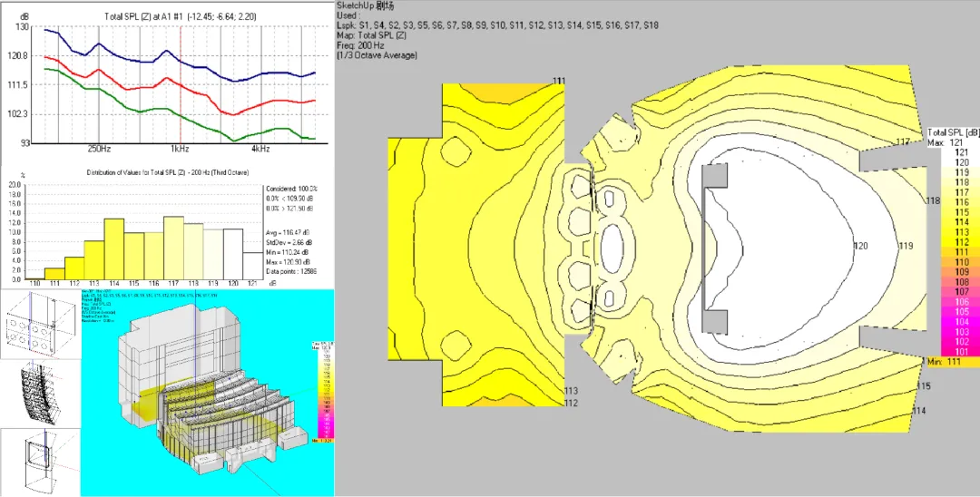980x497 pixels.
Task: Select the 117 dB histogram bar
Action: (x=173, y=248)
